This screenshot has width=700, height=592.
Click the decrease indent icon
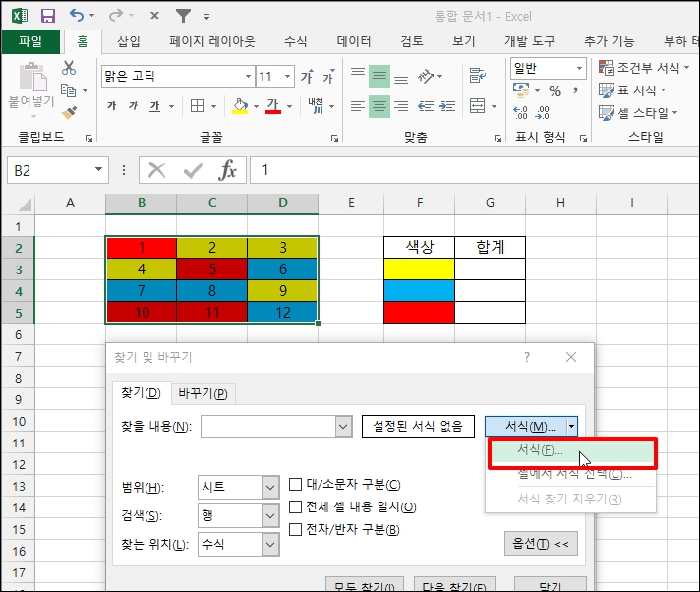tap(426, 106)
